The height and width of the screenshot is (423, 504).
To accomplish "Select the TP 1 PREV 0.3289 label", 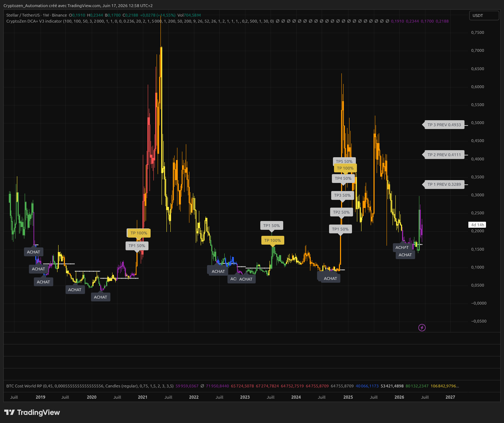I will pyautogui.click(x=444, y=184).
